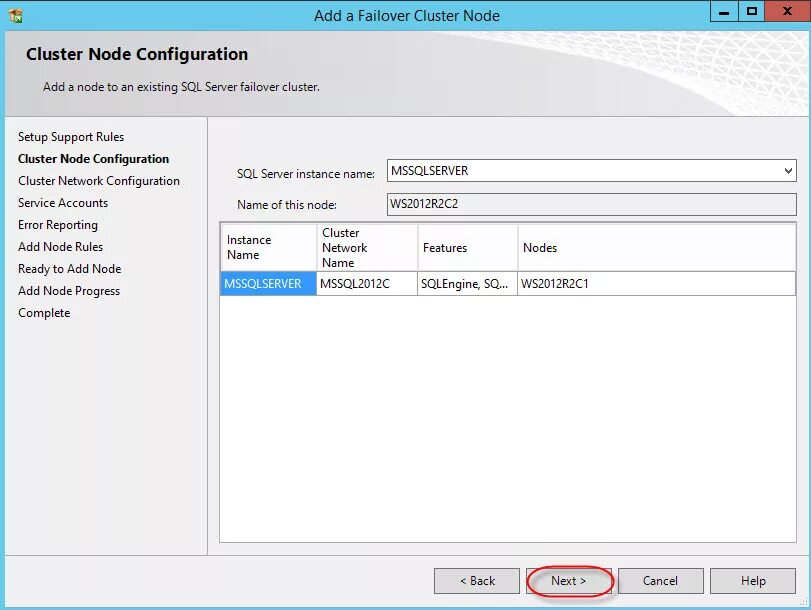Cancel the Add Node wizard
Image resolution: width=811 pixels, height=610 pixels.
[660, 581]
